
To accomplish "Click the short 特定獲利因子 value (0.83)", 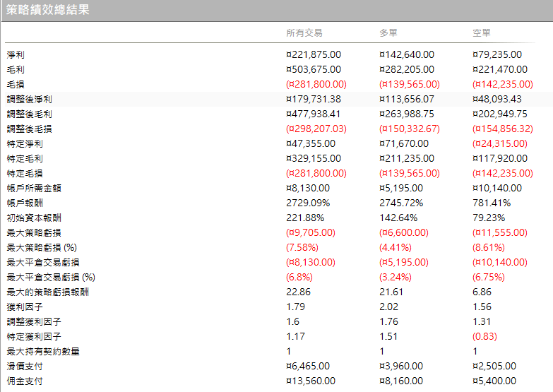I will point(484,336).
